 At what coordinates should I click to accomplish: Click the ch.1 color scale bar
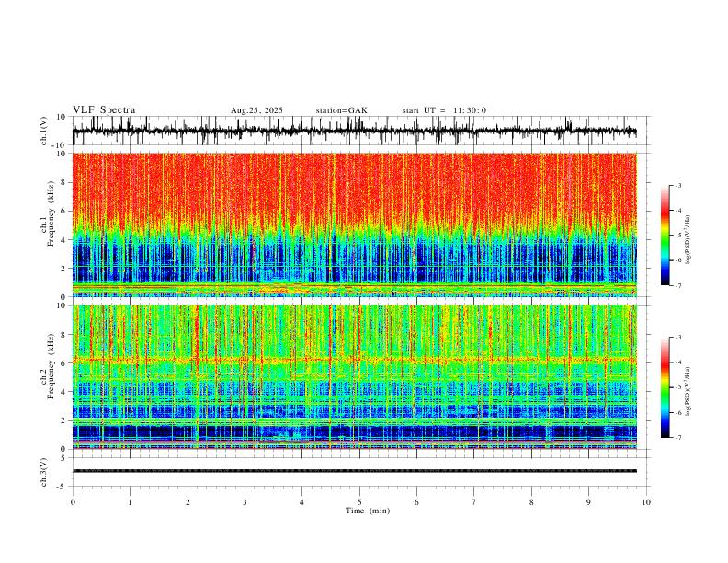[x=665, y=236]
